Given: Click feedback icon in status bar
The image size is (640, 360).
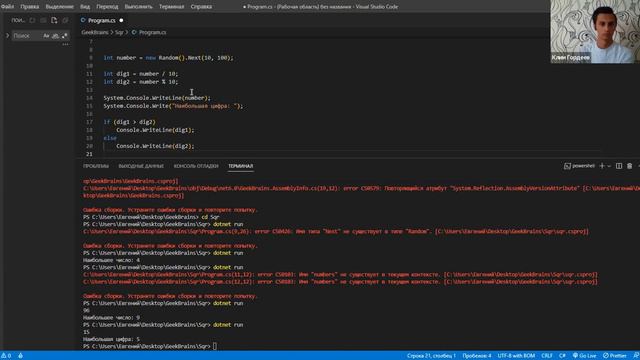Looking at the screenshot, I should 636,356.
